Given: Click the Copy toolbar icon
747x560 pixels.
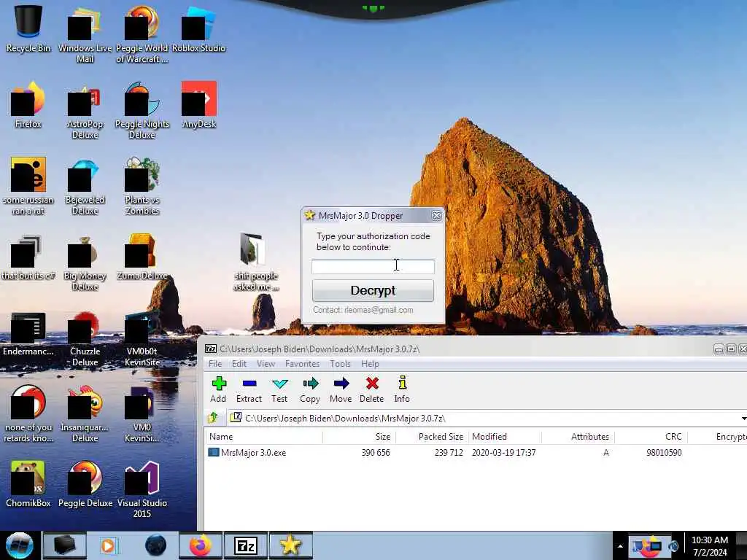Looking at the screenshot, I should click(x=311, y=384).
